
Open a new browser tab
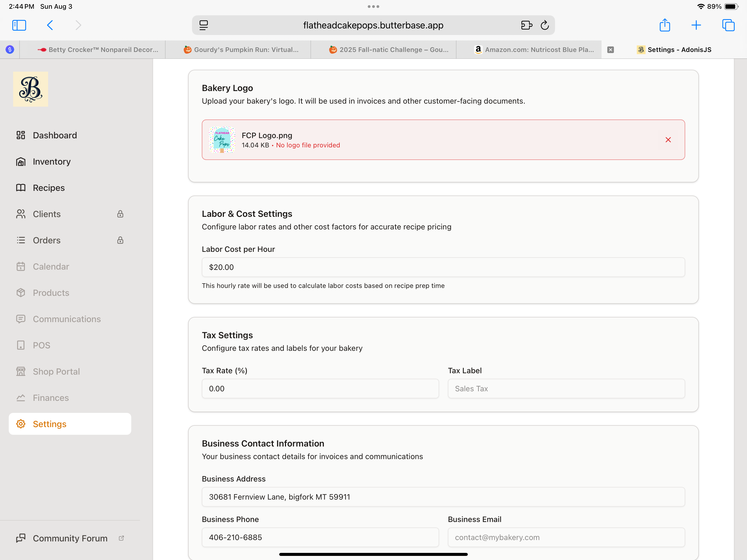click(696, 25)
